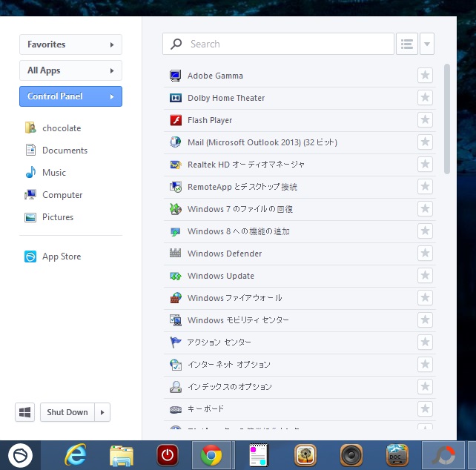The width and height of the screenshot is (476, 470).
Task: Launch Internet Explorer from taskbar
Action: pos(75,454)
